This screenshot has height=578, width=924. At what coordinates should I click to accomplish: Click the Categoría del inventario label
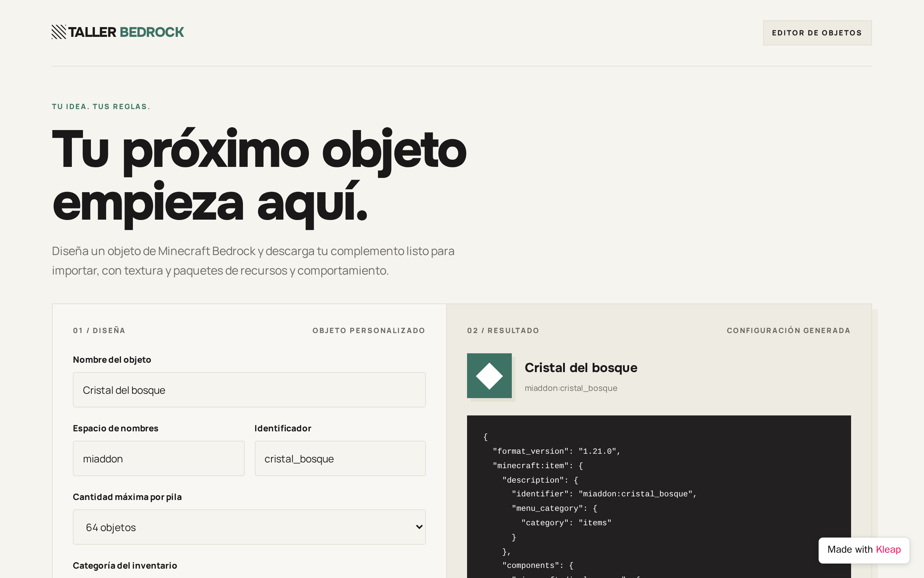pos(125,565)
